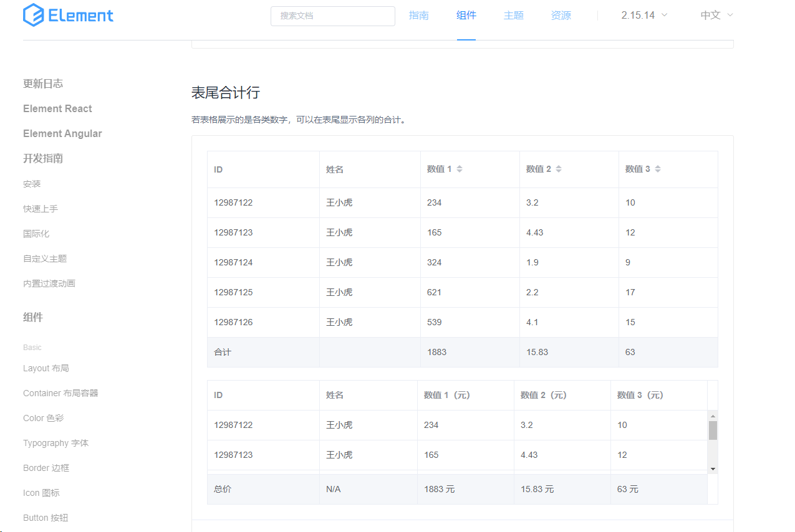Open the Element React link
Image resolution: width=795 pixels, height=532 pixels.
pyautogui.click(x=57, y=108)
